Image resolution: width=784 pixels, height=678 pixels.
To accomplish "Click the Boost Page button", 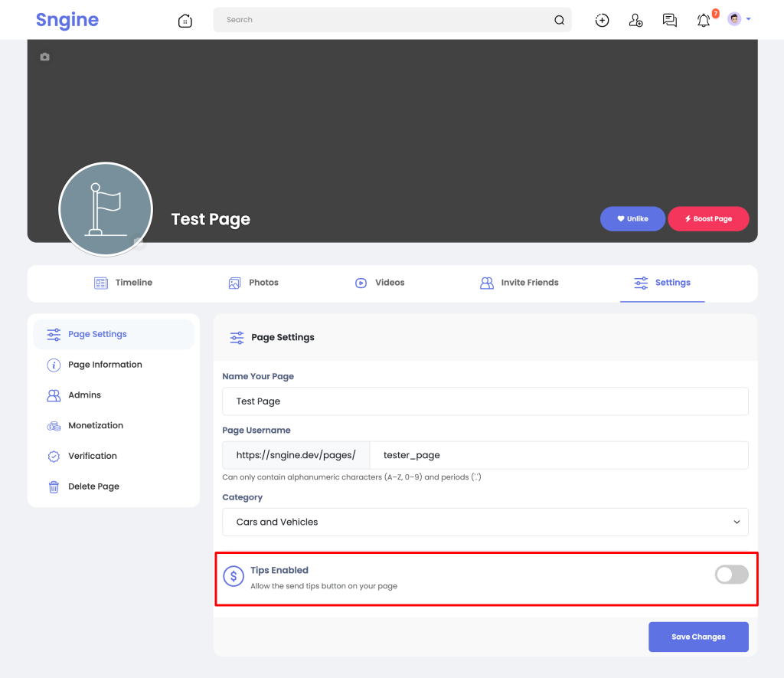I will (708, 218).
